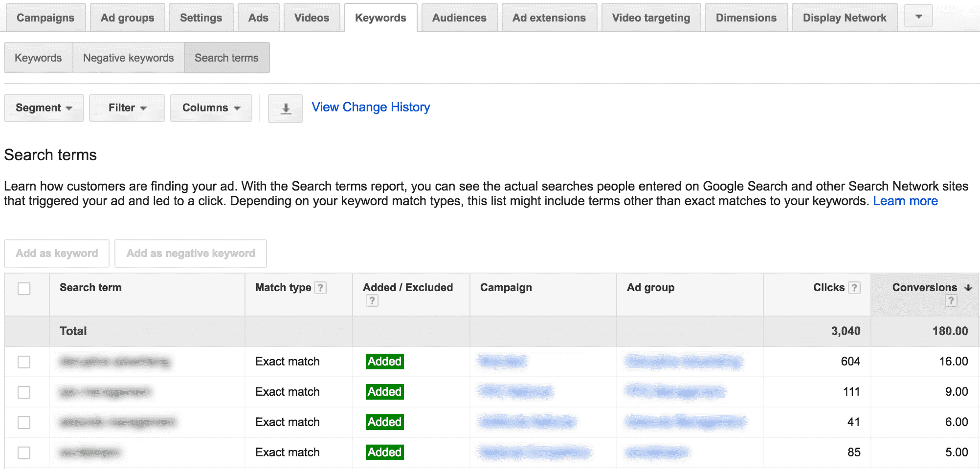
Task: Toggle the select-all checkbox in header
Action: [x=24, y=289]
